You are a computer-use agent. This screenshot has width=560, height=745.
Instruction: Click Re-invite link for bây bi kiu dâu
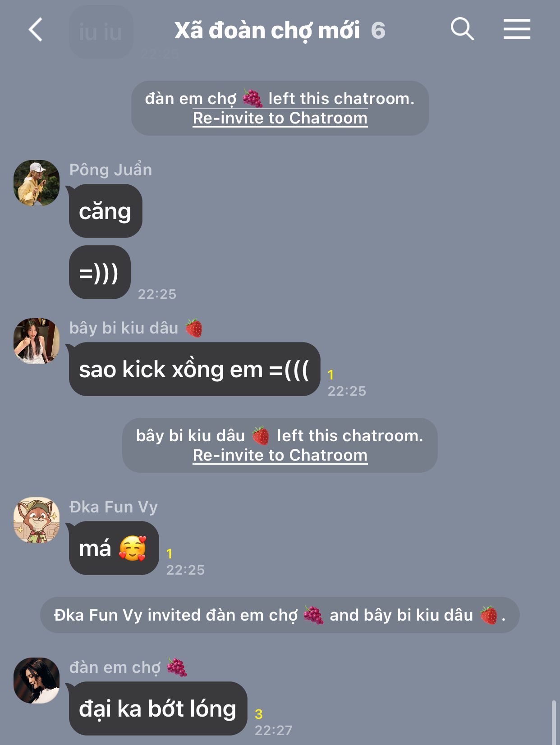pos(280,455)
